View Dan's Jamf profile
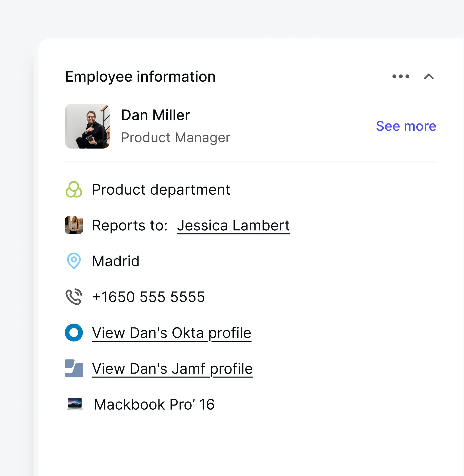The width and height of the screenshot is (464, 476). [172, 369]
